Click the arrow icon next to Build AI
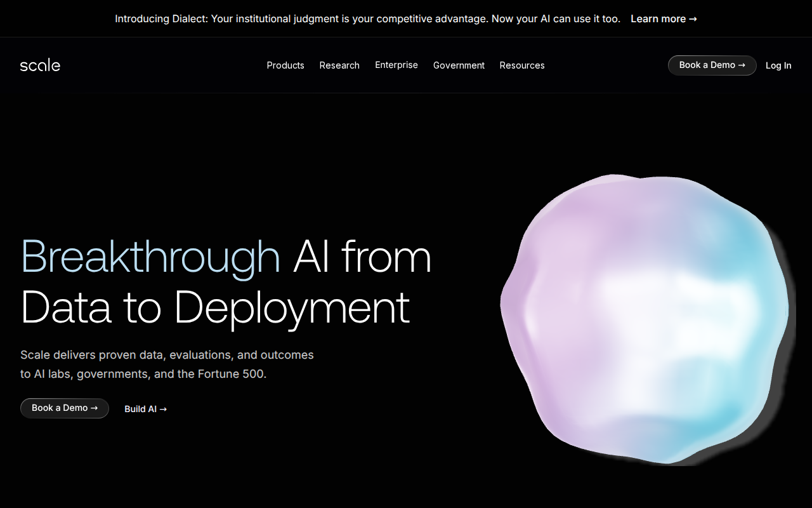812x508 pixels. (x=163, y=409)
